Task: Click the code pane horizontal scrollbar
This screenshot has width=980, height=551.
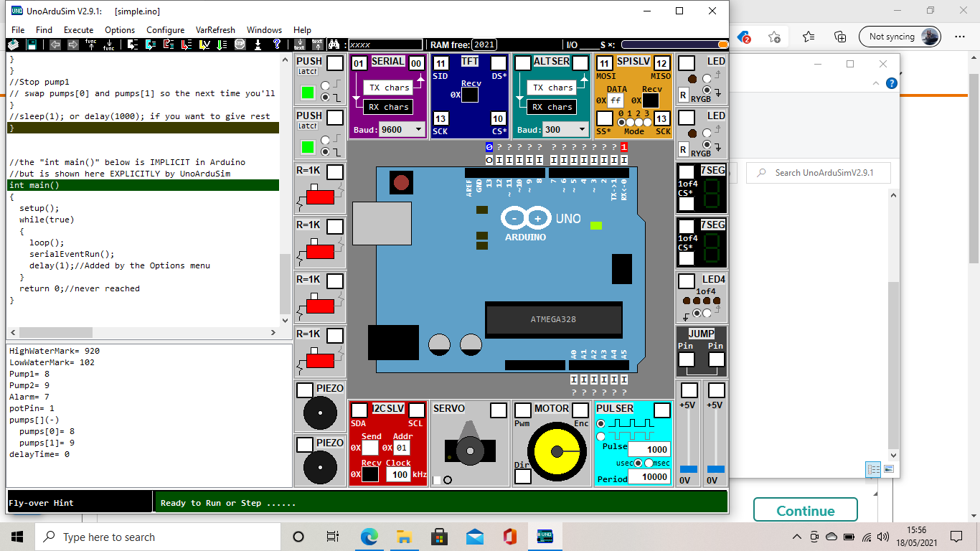Action: [x=142, y=333]
